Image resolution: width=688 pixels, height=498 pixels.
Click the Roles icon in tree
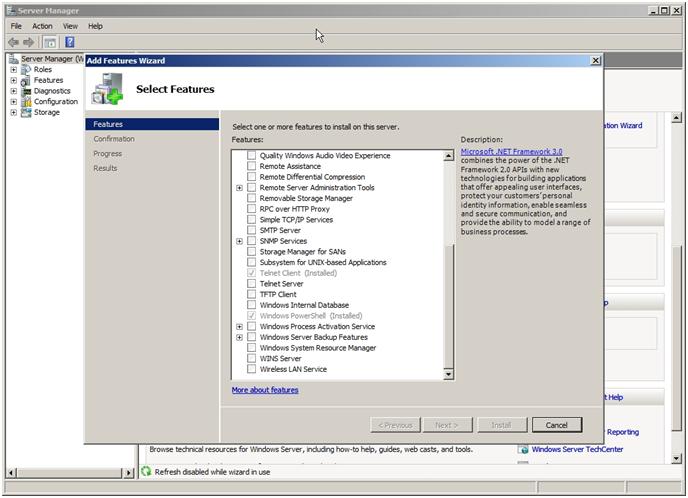coord(26,70)
